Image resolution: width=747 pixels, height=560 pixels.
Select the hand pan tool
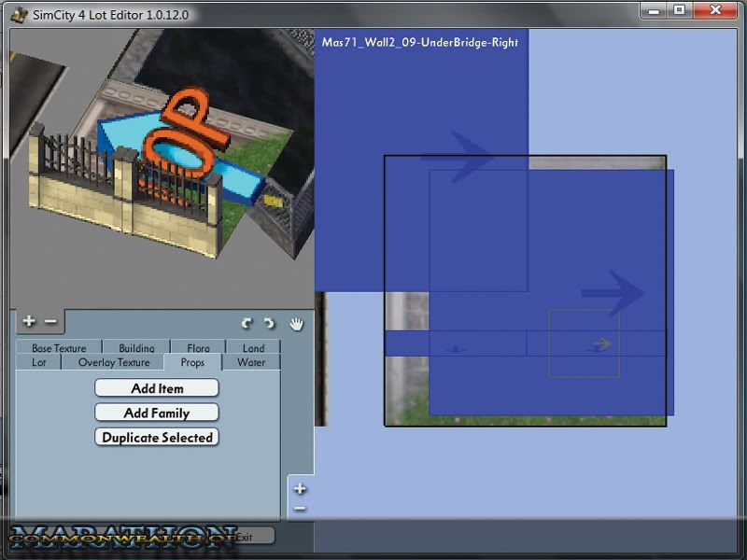pyautogui.click(x=296, y=324)
